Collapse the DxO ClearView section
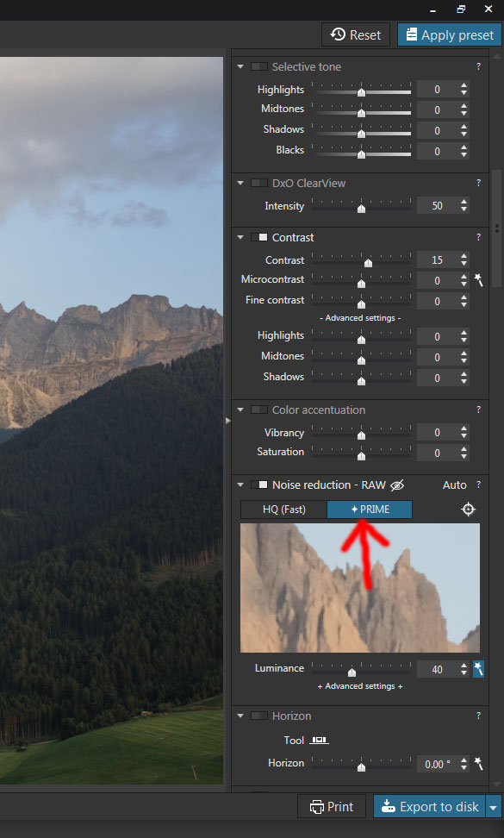Image resolution: width=504 pixels, height=838 pixels. (240, 183)
